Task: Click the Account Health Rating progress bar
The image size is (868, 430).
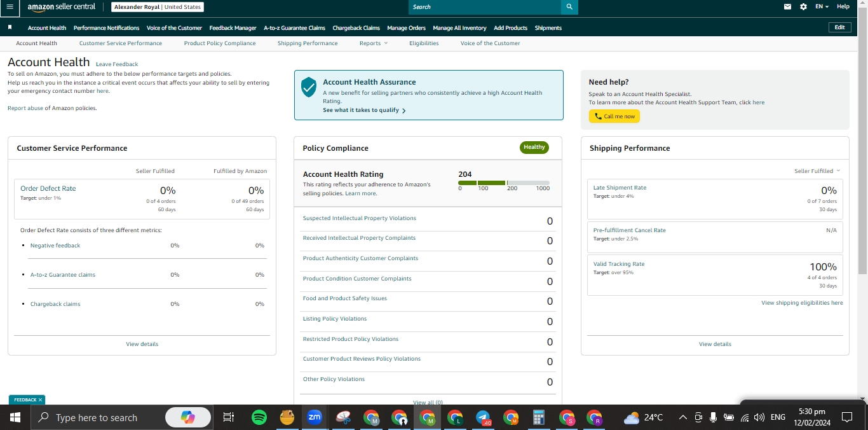Action: pos(504,183)
